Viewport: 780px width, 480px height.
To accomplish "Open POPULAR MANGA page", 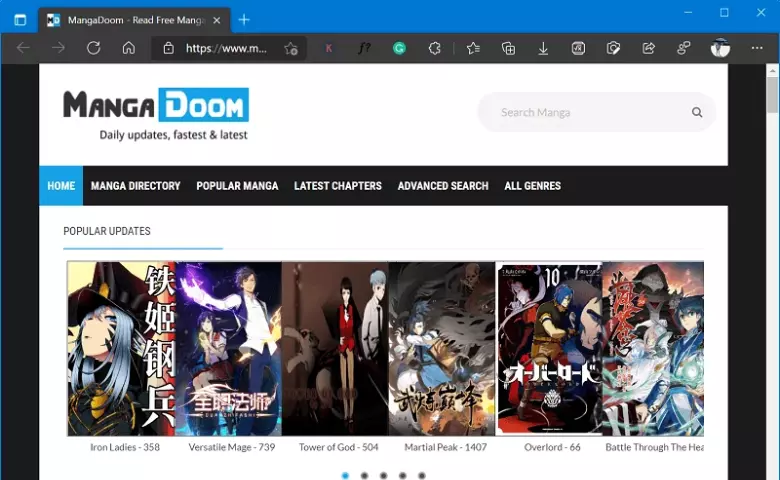I will [237, 186].
